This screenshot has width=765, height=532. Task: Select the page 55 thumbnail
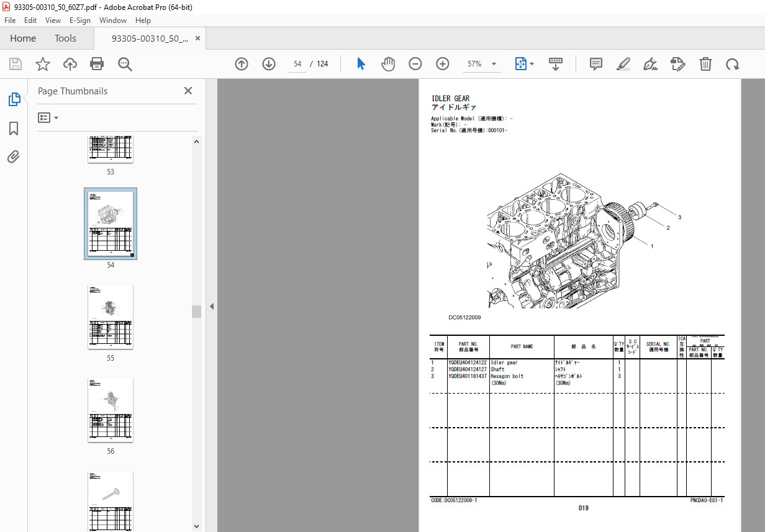(111, 317)
